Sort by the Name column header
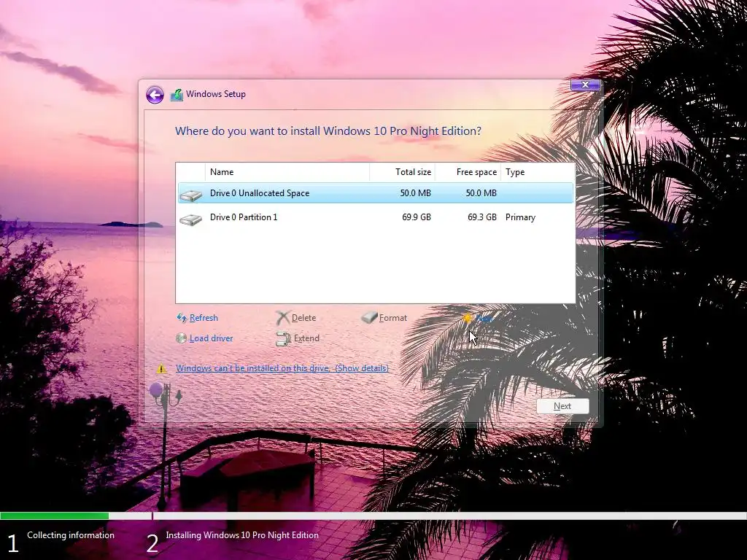This screenshot has width=747, height=560. [x=287, y=172]
